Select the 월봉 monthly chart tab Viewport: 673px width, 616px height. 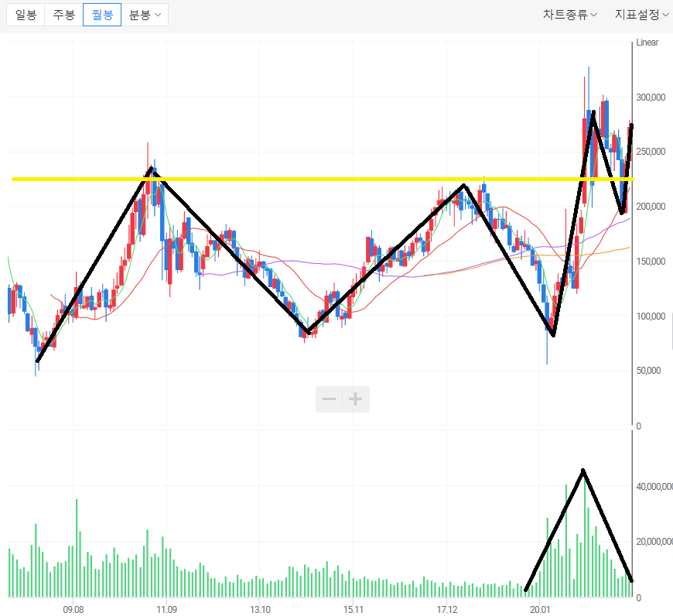coord(102,15)
